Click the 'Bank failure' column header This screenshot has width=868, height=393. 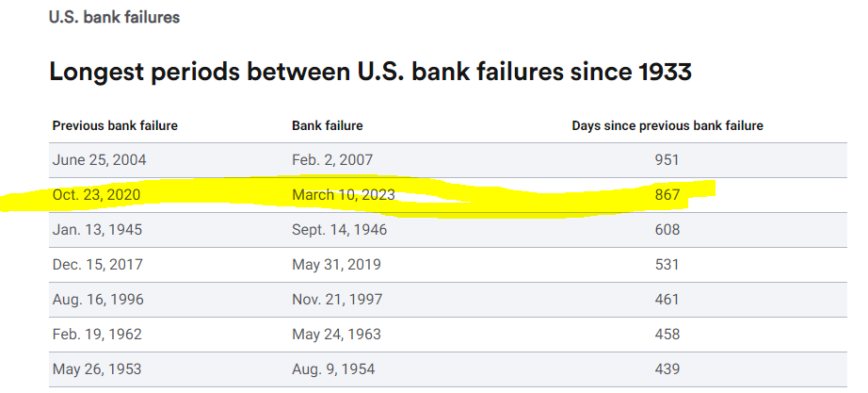pos(327,125)
